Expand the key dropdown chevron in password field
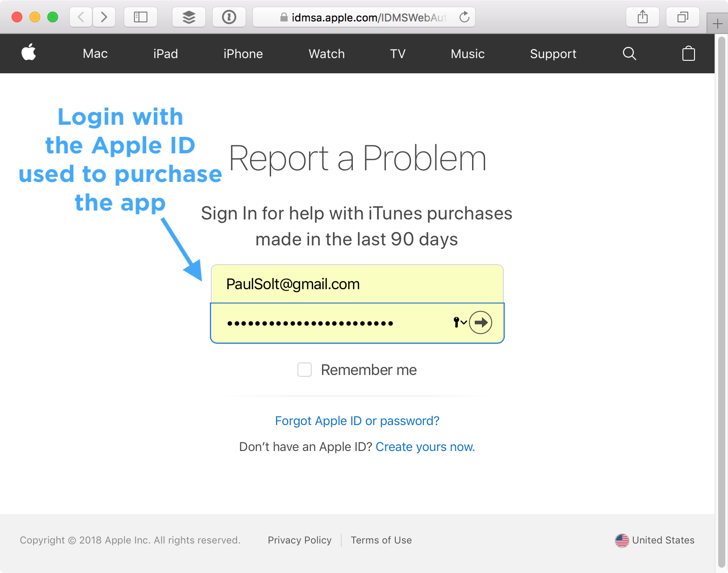 (x=464, y=322)
